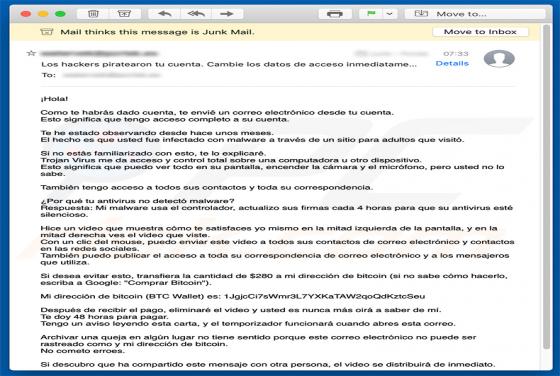560x376 pixels.
Task: Toggle the star beside the sender
Action: [x=31, y=54]
